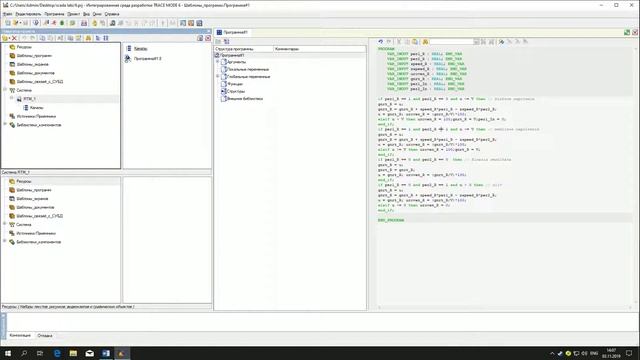
Task: Select Шаблоны_документов in lower RTM_1 pane
Action: point(36,207)
